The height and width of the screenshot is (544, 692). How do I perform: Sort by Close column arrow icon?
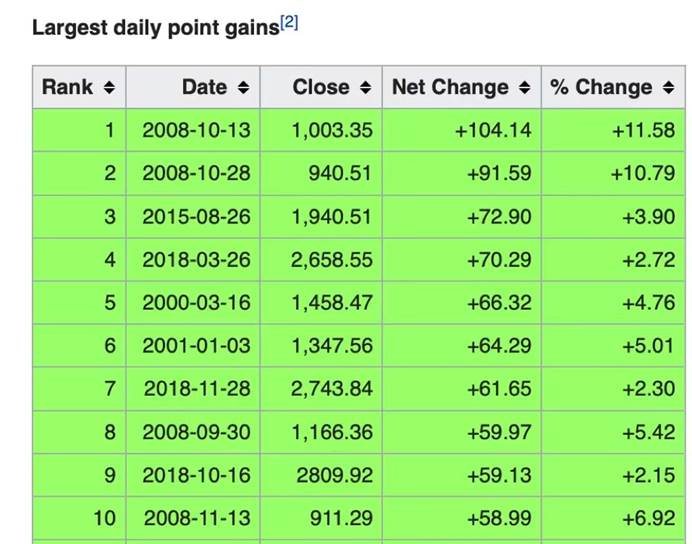(365, 88)
